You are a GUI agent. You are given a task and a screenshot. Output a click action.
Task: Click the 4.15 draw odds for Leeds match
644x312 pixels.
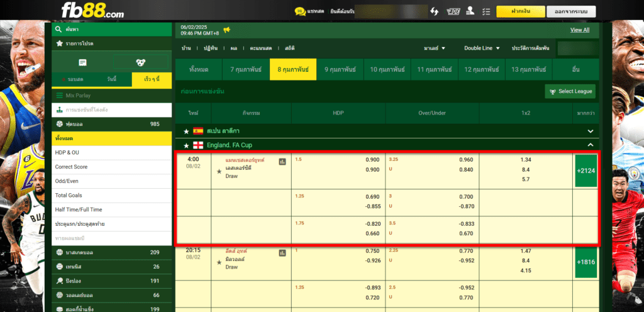526,270
